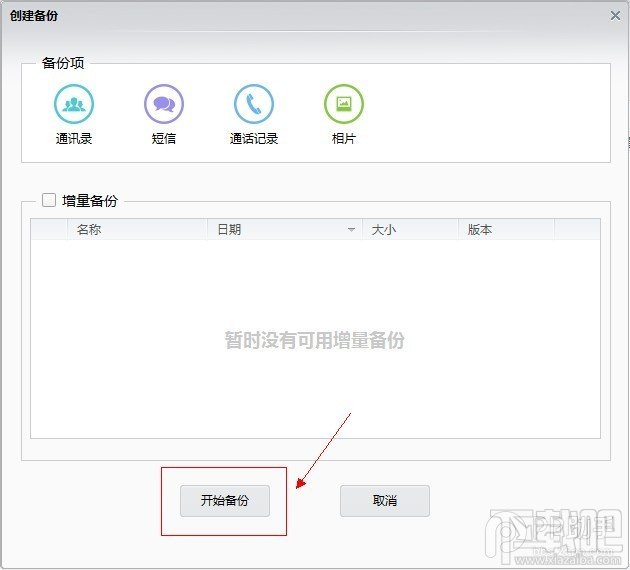Close the 创建备份 dialog
This screenshot has height=570, width=630.
coord(615,16)
